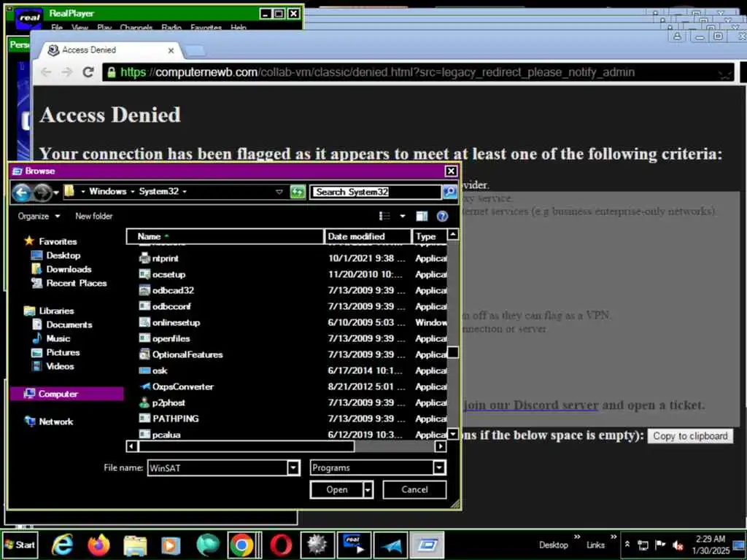Select the OptionalFeatures file
Screen dimensions: 747x560
coord(187,355)
